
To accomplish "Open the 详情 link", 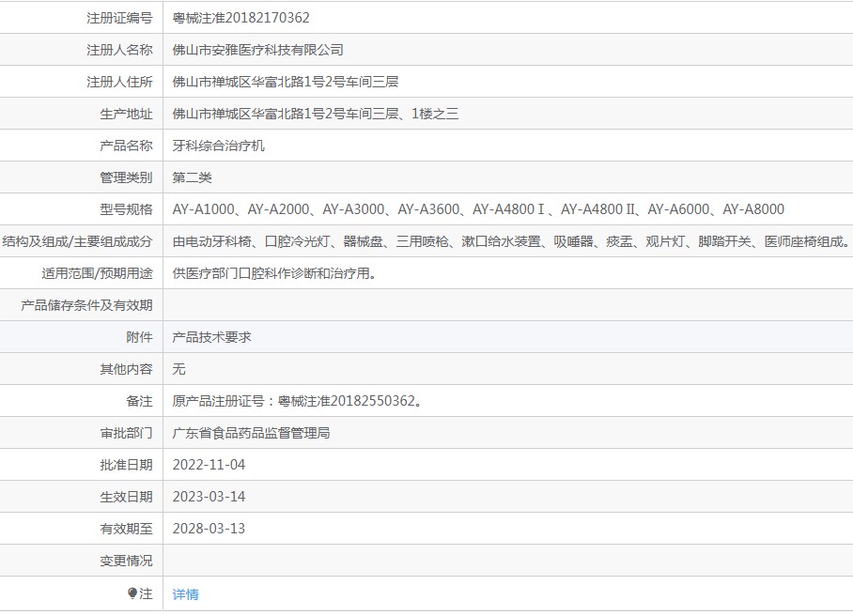I will coord(185,594).
